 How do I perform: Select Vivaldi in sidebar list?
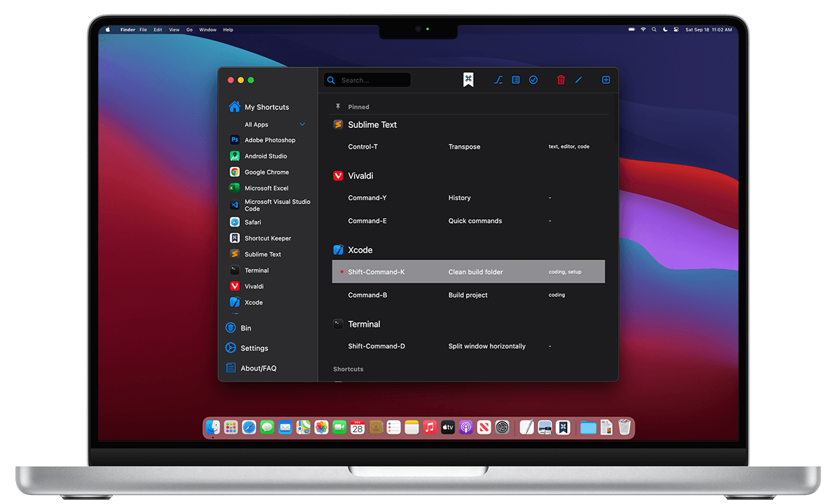[x=246, y=286]
